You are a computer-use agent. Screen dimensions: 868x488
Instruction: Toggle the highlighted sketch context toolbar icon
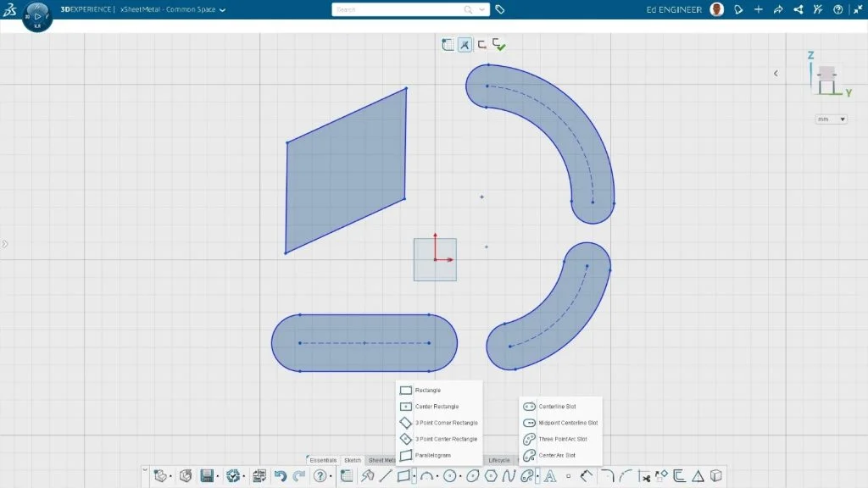click(x=465, y=45)
